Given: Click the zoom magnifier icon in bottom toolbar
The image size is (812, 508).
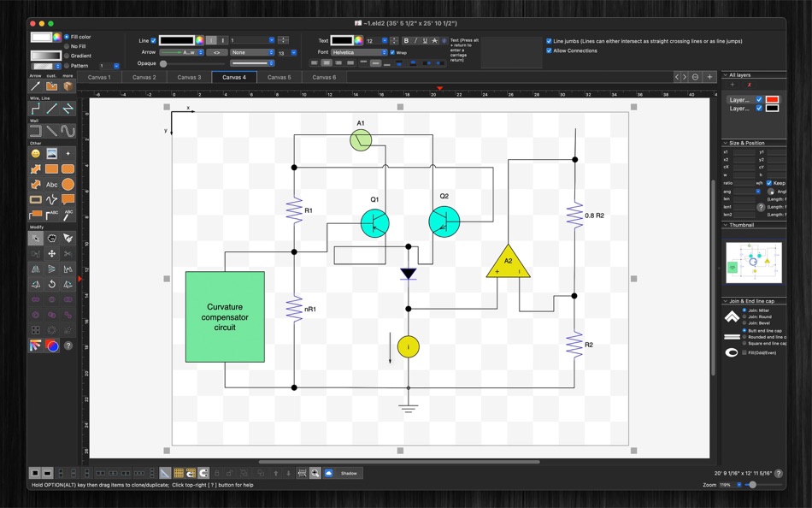Looking at the screenshot, I should coord(315,473).
